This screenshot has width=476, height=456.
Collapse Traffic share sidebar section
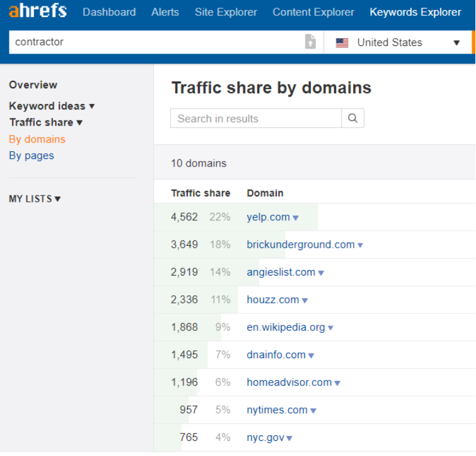pos(46,122)
